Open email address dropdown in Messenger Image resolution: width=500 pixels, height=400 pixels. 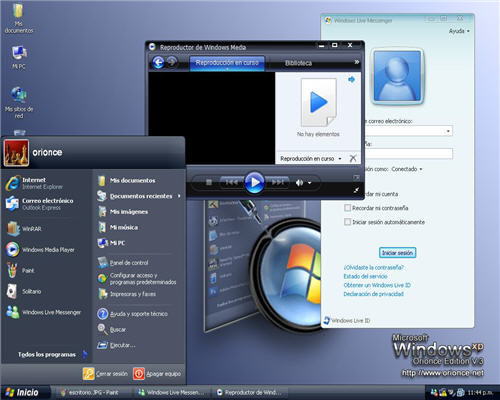448,131
